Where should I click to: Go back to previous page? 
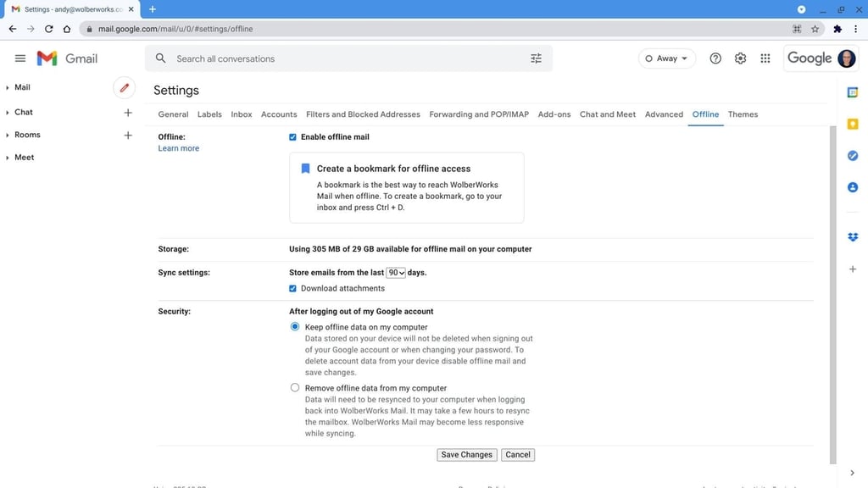point(12,29)
